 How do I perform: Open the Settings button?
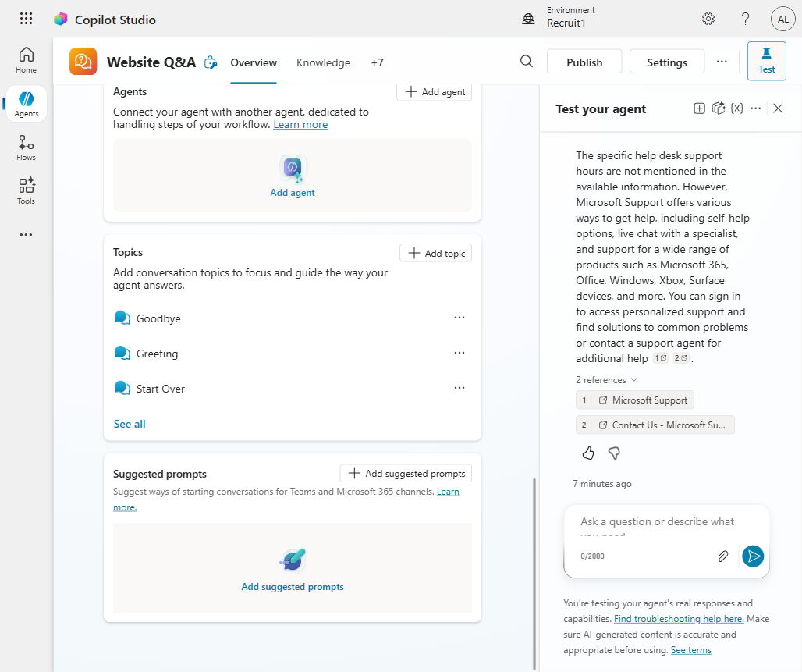pyautogui.click(x=667, y=62)
